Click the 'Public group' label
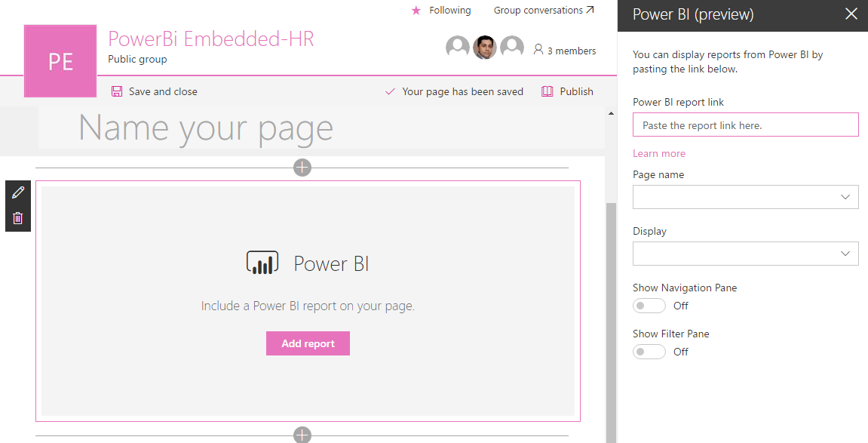This screenshot has height=443, width=868. [x=137, y=60]
